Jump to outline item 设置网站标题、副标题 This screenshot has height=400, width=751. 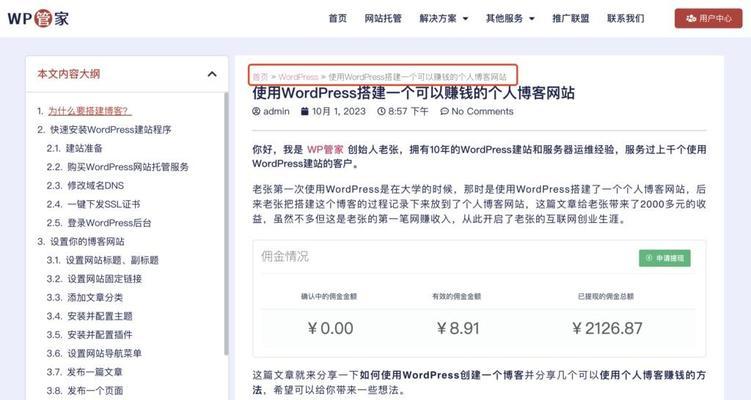(x=112, y=261)
